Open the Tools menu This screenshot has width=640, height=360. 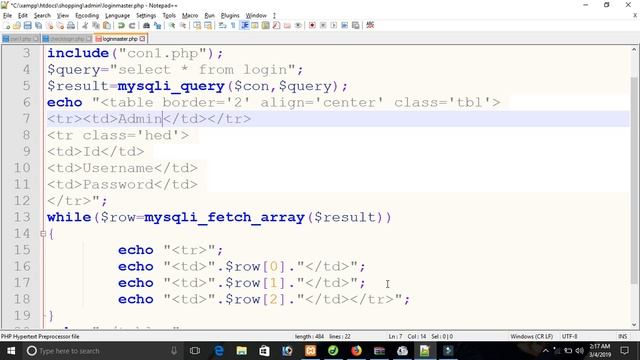tap(169, 16)
